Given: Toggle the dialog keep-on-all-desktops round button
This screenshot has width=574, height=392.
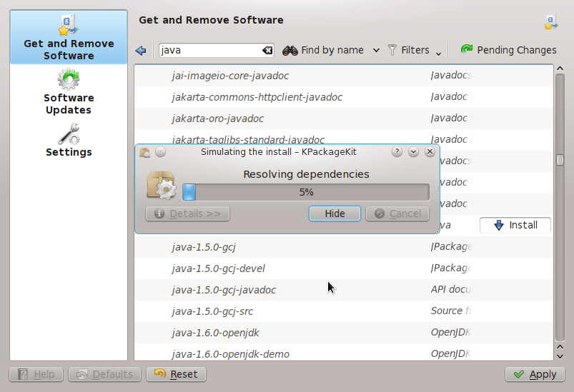Looking at the screenshot, I should point(160,152).
